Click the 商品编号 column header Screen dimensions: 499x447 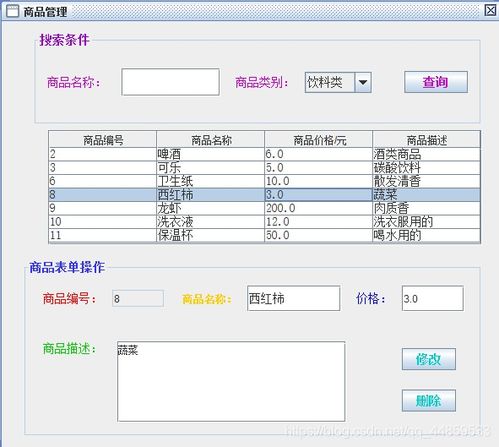click(103, 140)
